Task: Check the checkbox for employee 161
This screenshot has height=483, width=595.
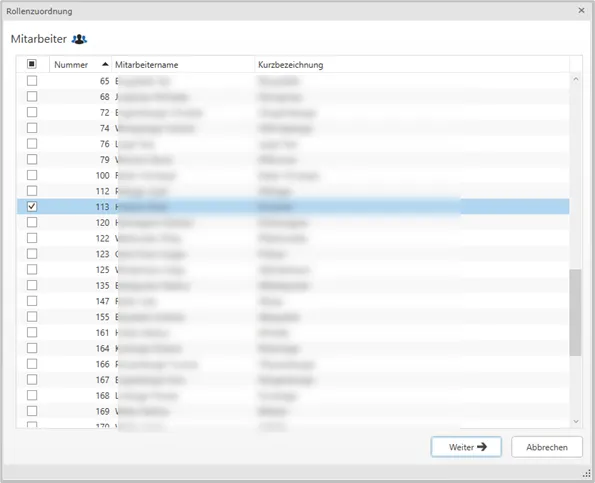Action: coord(32,332)
